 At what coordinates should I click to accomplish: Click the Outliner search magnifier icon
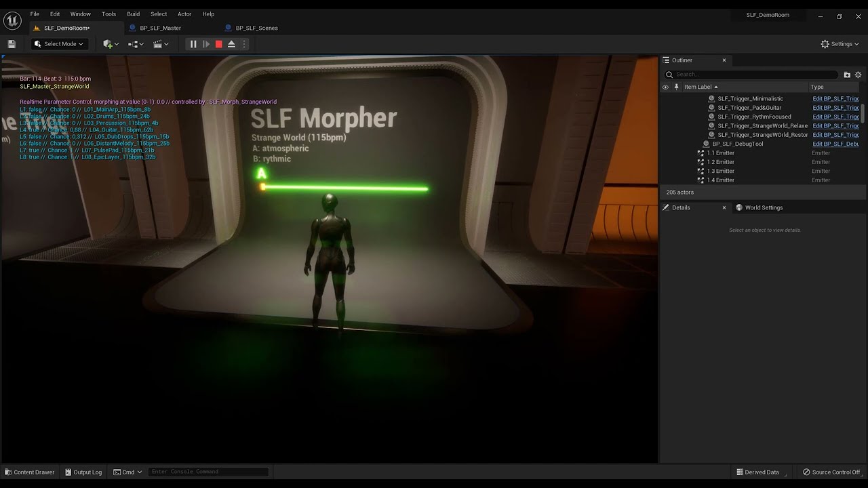(669, 75)
